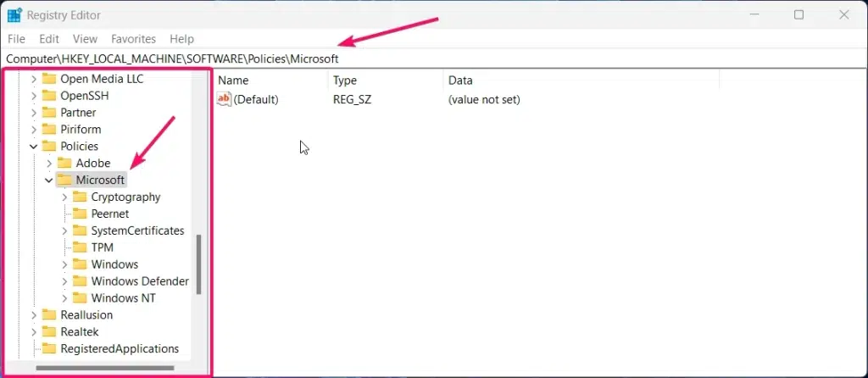Select the OpenSSH folder icon
868x378 pixels.
(49, 96)
